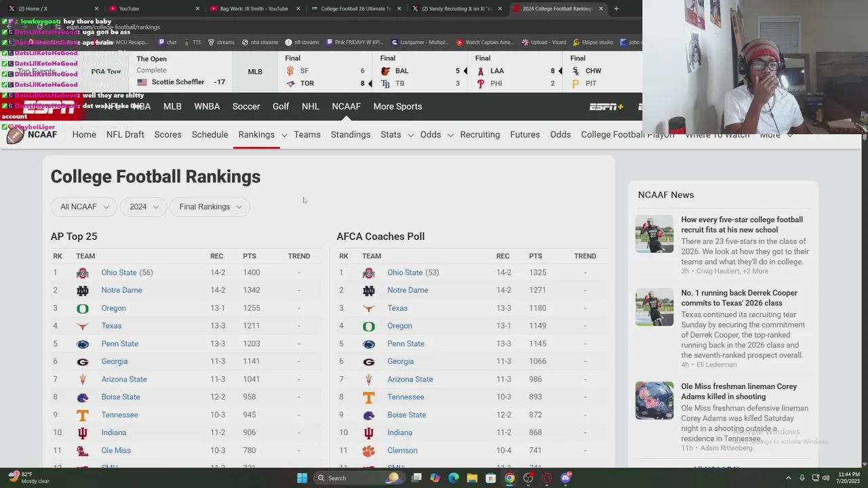Image resolution: width=868 pixels, height=488 pixels.
Task: Open the Golf item in ESPN top menu
Action: 281,106
